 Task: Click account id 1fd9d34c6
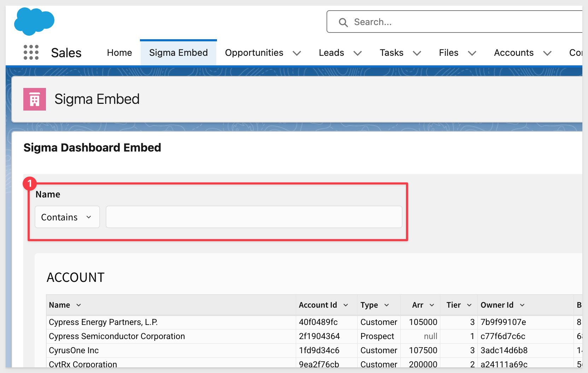pos(319,350)
